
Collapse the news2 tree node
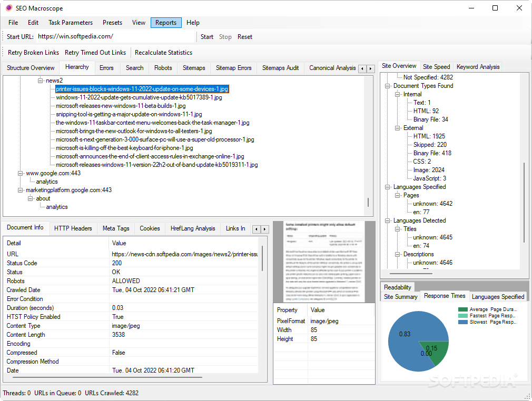pos(41,81)
